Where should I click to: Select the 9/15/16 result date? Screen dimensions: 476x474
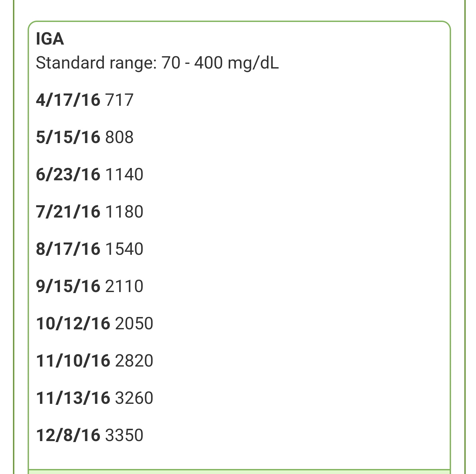pyautogui.click(x=68, y=286)
